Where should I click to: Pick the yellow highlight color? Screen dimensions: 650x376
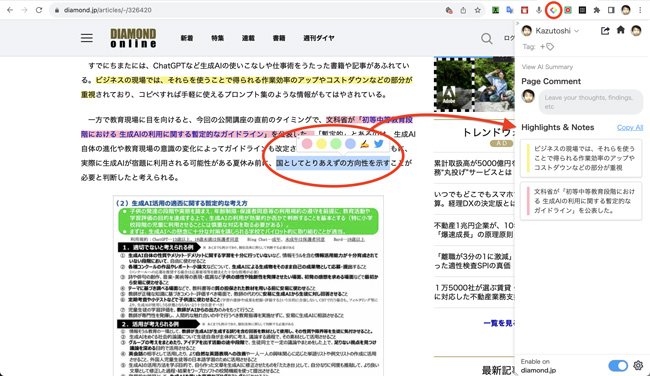coord(321,144)
